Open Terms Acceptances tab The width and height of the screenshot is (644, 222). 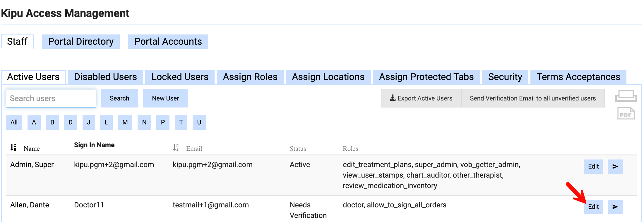tap(578, 77)
